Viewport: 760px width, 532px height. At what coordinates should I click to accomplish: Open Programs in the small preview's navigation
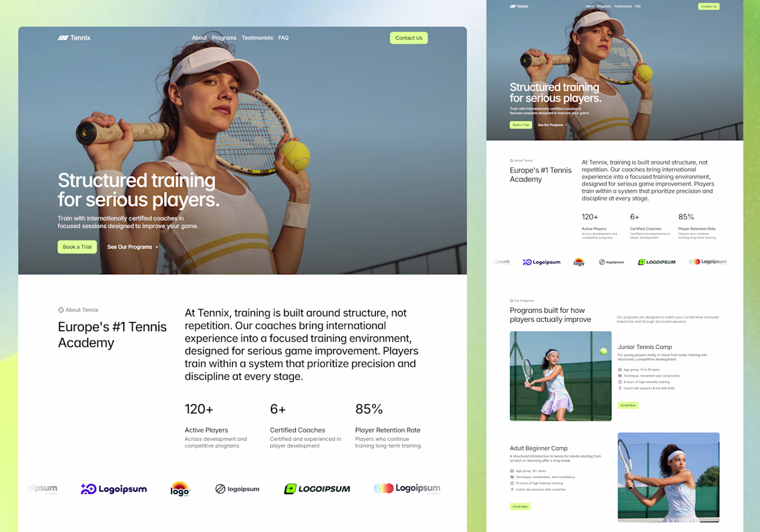tap(604, 6)
